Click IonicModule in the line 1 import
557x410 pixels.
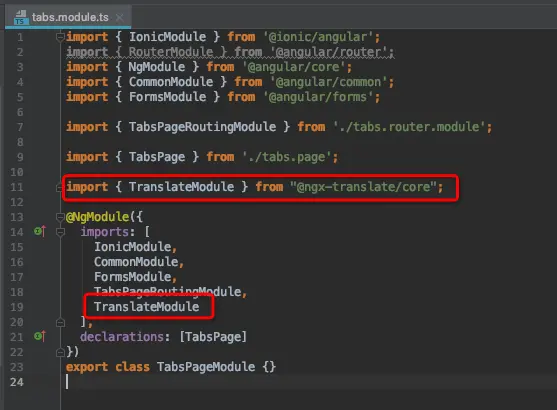pos(167,37)
